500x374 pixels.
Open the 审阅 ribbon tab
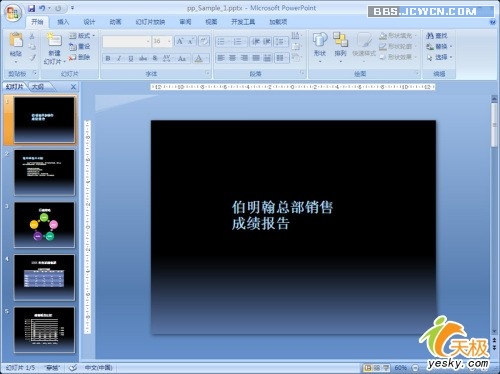click(x=185, y=22)
